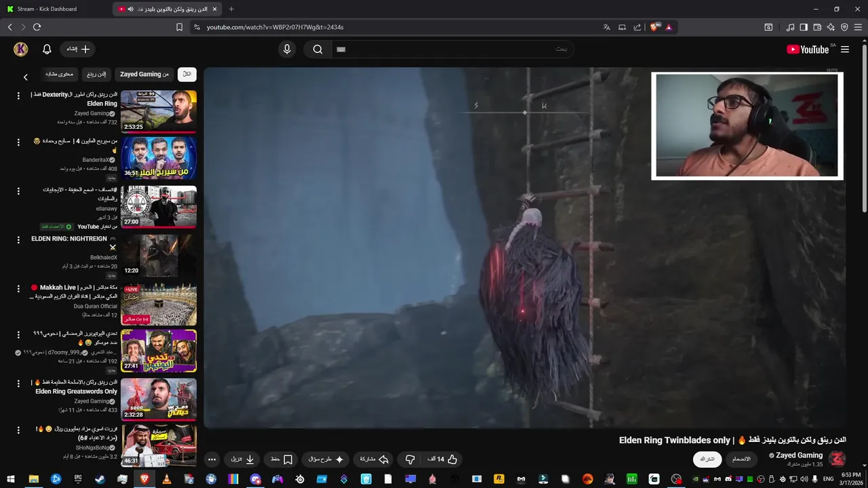Select the 'الكل' filter chip
Viewport: 868px width, 488px height.
pyautogui.click(x=187, y=75)
